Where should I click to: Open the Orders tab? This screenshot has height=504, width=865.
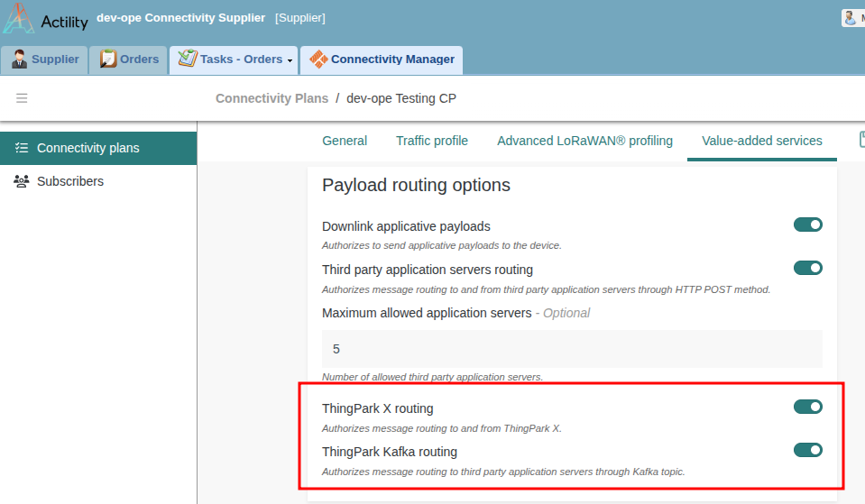(x=129, y=60)
